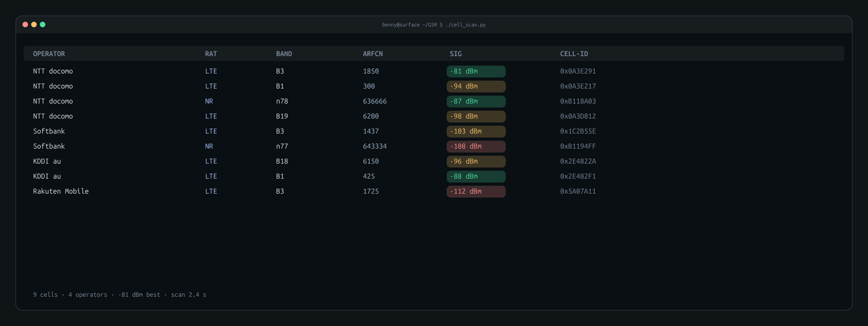Select the n77 band cell
The height and width of the screenshot is (326, 868).
click(x=282, y=146)
